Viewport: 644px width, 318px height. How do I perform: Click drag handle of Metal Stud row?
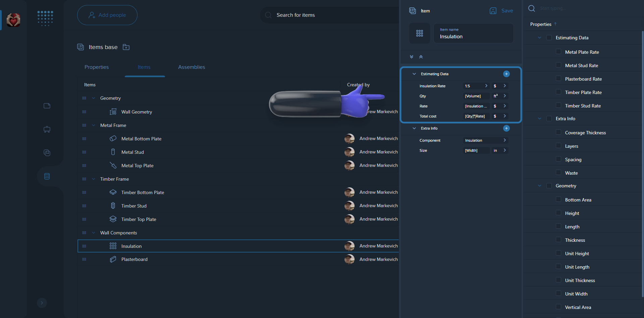tap(84, 152)
